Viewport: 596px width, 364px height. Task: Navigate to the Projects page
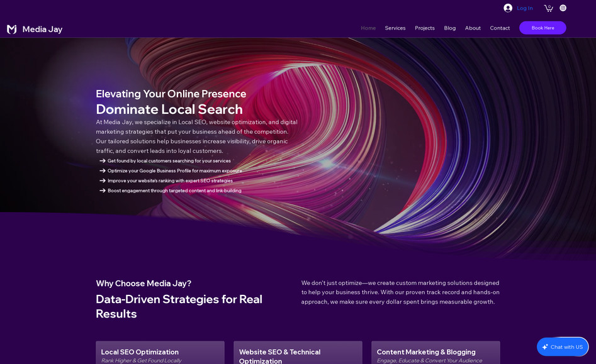click(425, 28)
